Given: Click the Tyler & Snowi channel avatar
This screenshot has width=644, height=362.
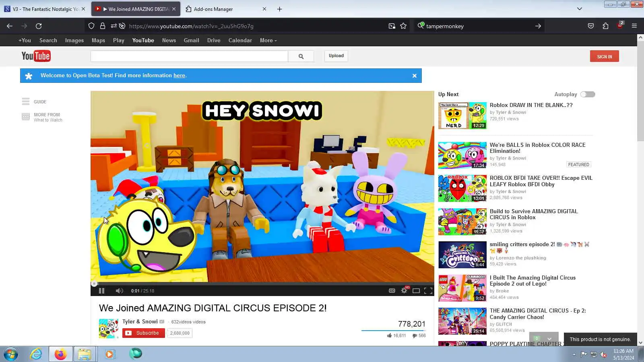Looking at the screenshot, I should click(x=109, y=329).
